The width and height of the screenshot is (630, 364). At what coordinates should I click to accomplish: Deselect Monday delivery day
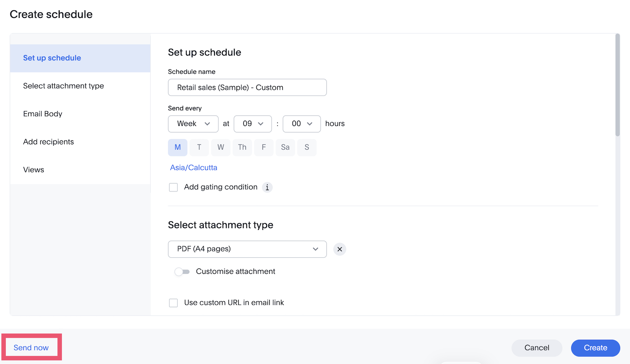pos(178,147)
